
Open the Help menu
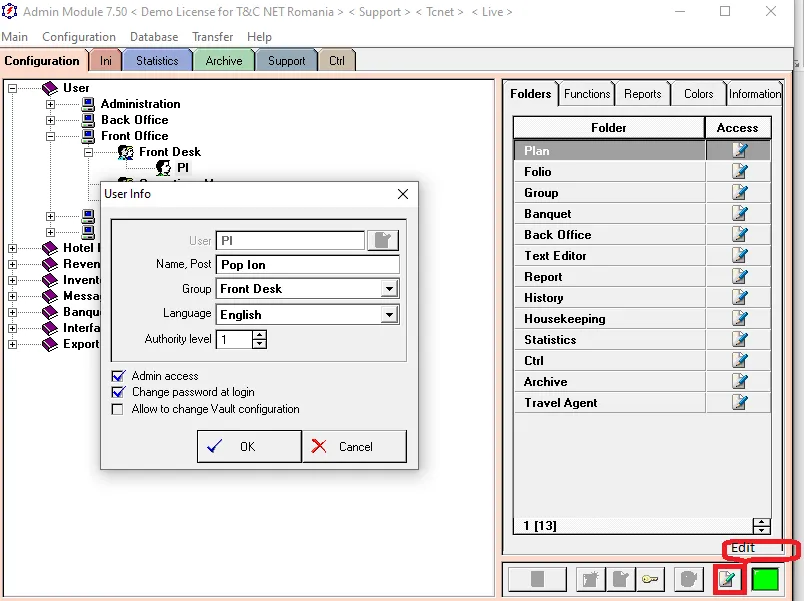point(259,37)
